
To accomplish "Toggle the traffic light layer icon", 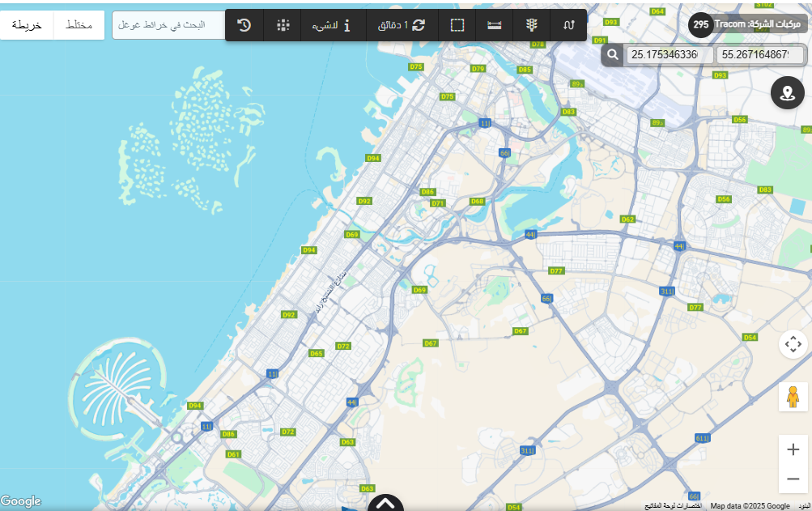I will [x=531, y=25].
